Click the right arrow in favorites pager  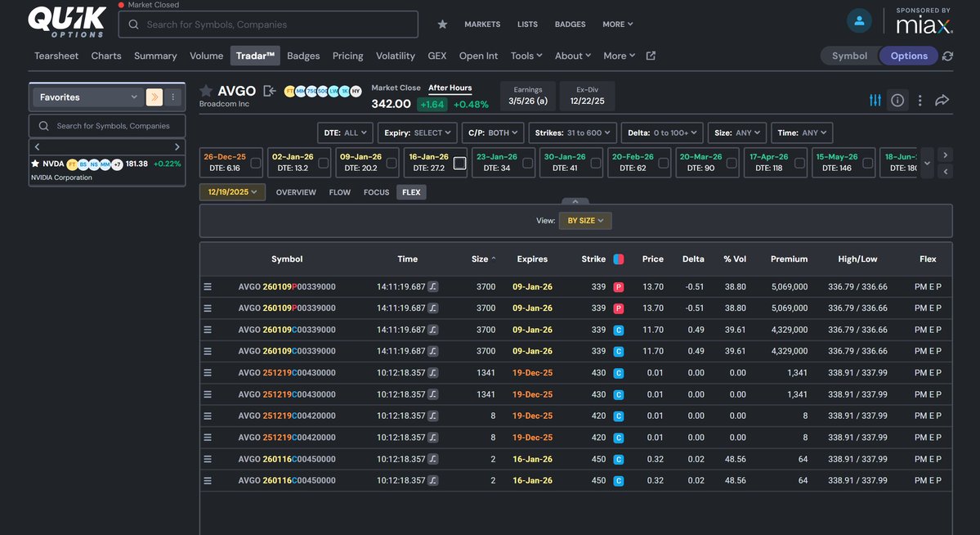coord(177,146)
